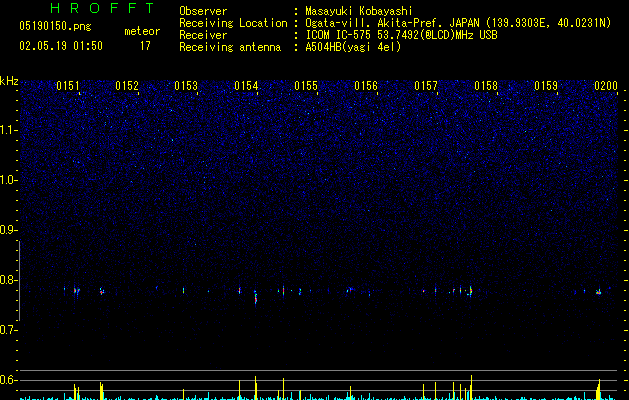Viewport: 629px width, 400px height.
Task: Select the file name 05190150.png
Action: click(55, 26)
